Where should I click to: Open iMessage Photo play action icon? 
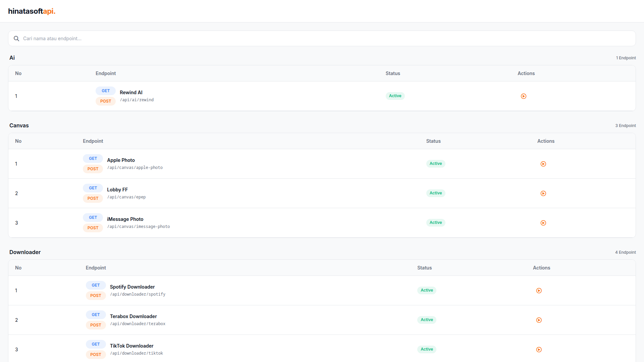(x=543, y=223)
